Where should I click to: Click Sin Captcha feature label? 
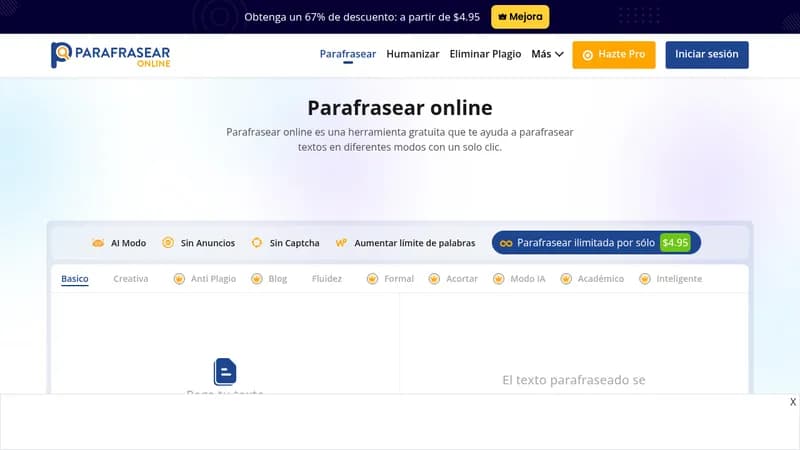coord(294,243)
